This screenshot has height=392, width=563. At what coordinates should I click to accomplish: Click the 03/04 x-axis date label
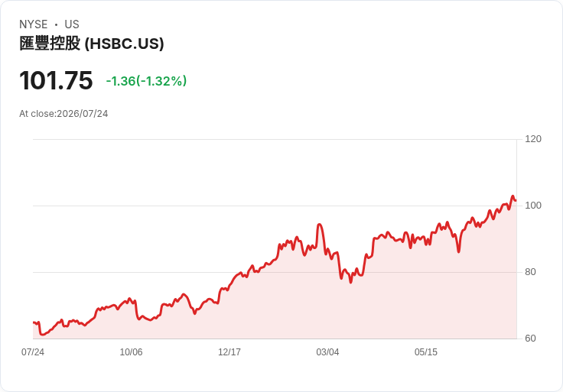[327, 352]
